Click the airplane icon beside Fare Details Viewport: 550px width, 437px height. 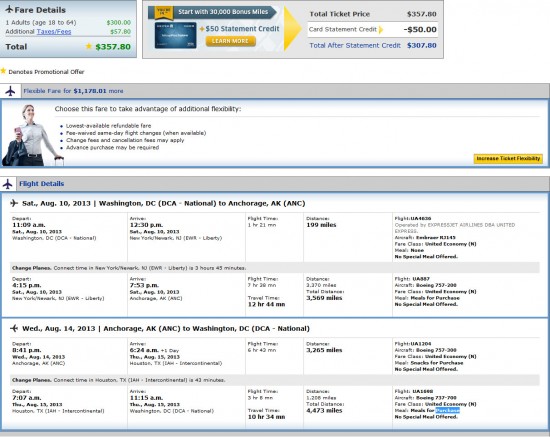(x=9, y=9)
